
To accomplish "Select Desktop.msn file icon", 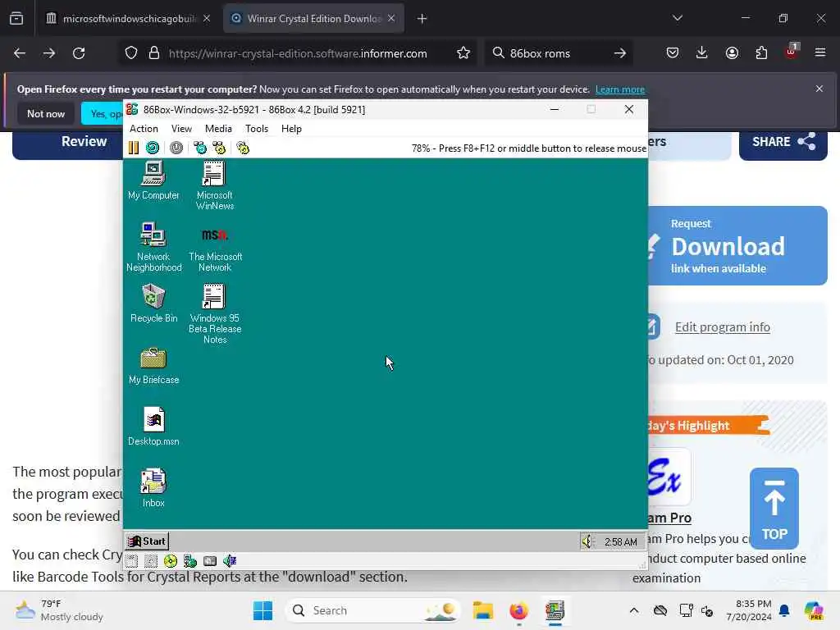I will 153,427.
